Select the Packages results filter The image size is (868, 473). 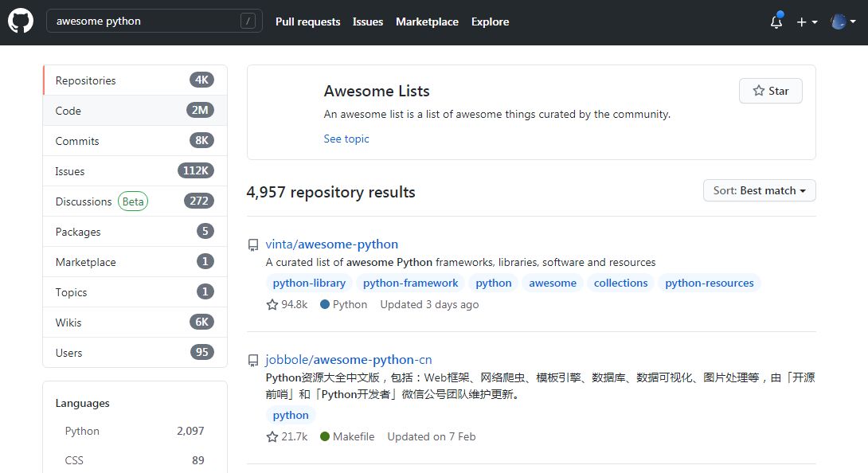pos(135,232)
